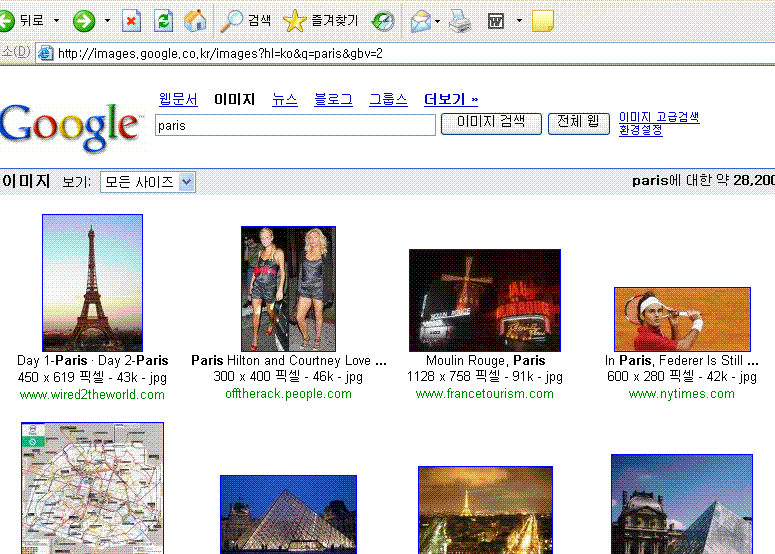Viewport: 775px width, 554px height.
Task: Open the yellow note toolbar icon
Action: tap(543, 21)
